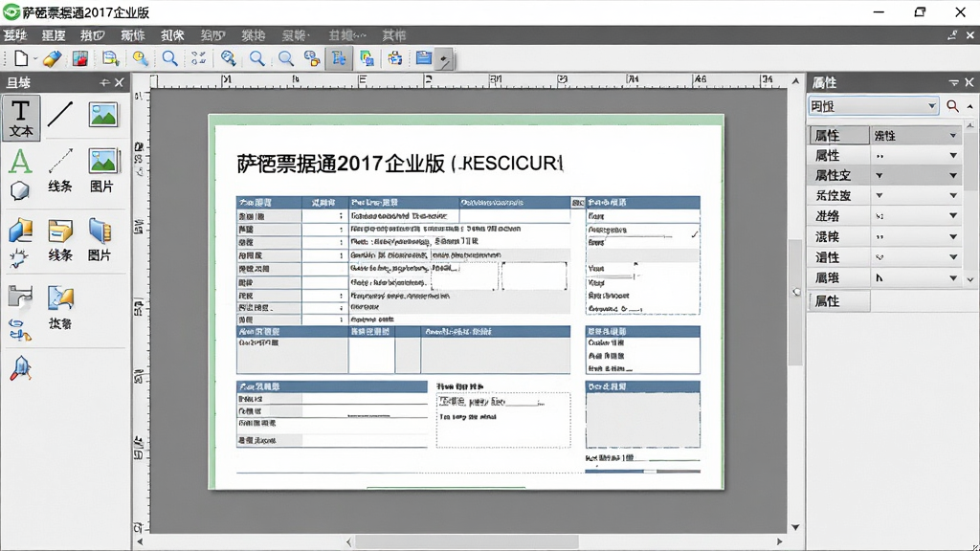
Task: Close the 属性 properties panel
Action: click(969, 82)
